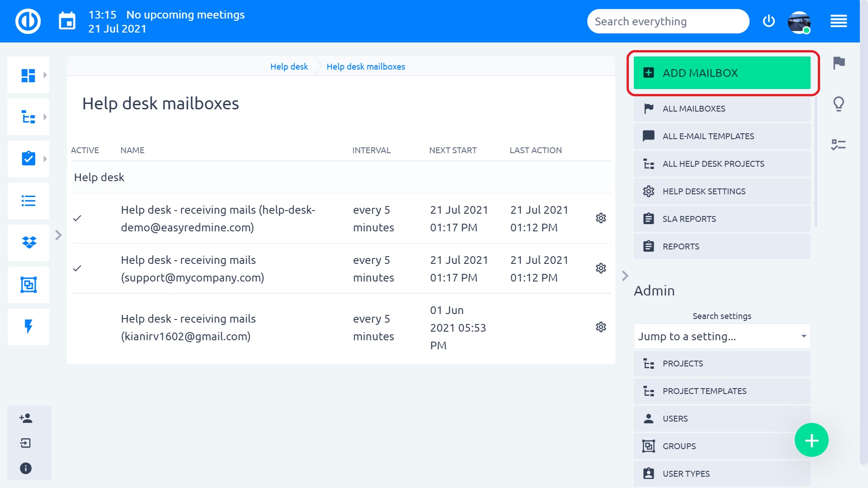868x488 pixels.
Task: Click the Help desk group row
Action: pos(341,178)
